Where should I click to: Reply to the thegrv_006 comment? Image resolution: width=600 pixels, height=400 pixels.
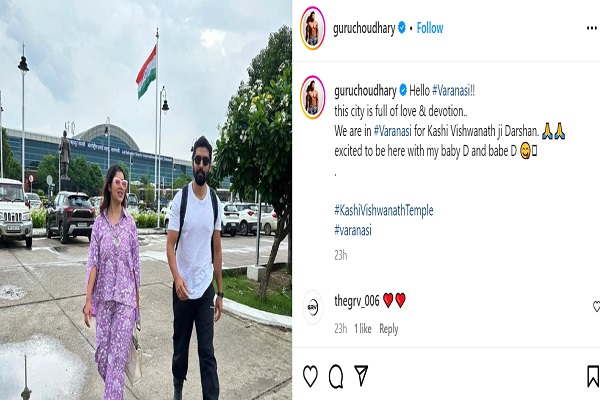click(389, 329)
